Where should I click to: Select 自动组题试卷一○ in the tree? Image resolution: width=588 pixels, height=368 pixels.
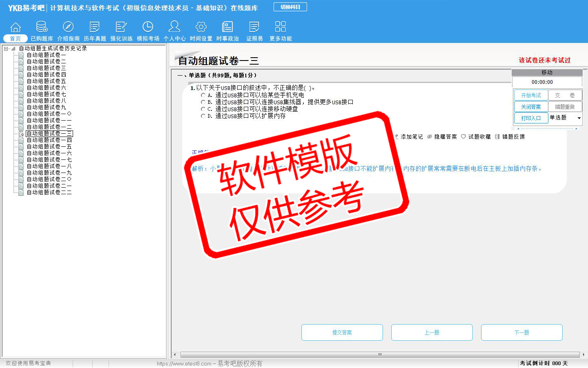point(49,114)
